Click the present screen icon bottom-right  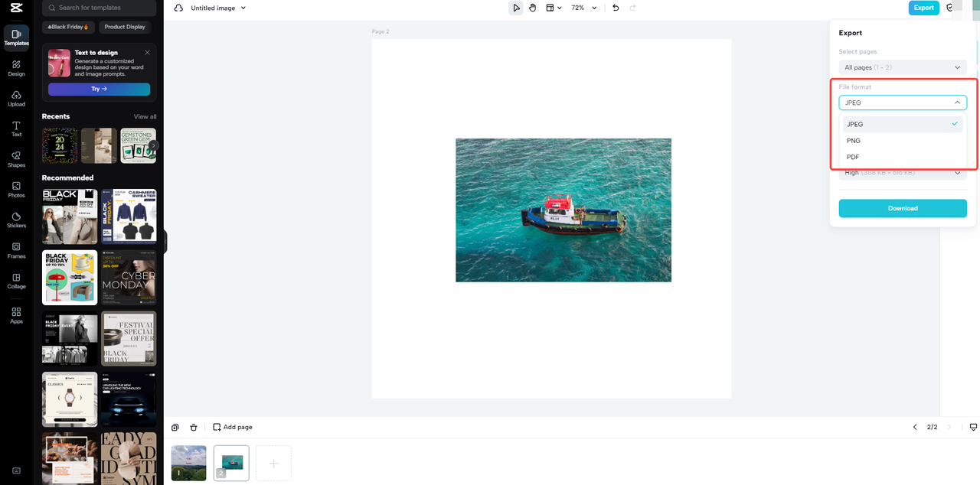click(x=973, y=427)
